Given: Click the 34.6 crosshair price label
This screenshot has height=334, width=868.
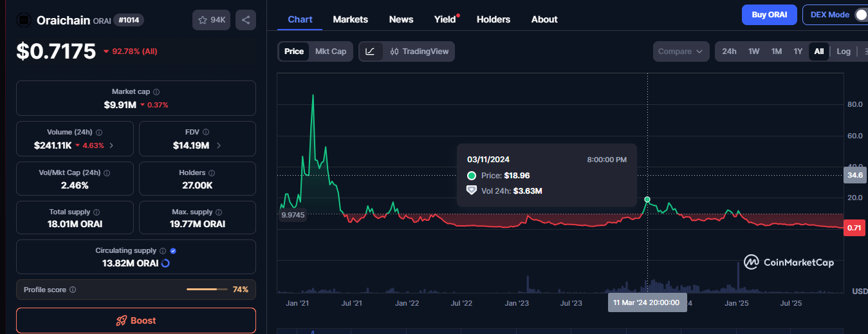Looking at the screenshot, I should (x=854, y=174).
